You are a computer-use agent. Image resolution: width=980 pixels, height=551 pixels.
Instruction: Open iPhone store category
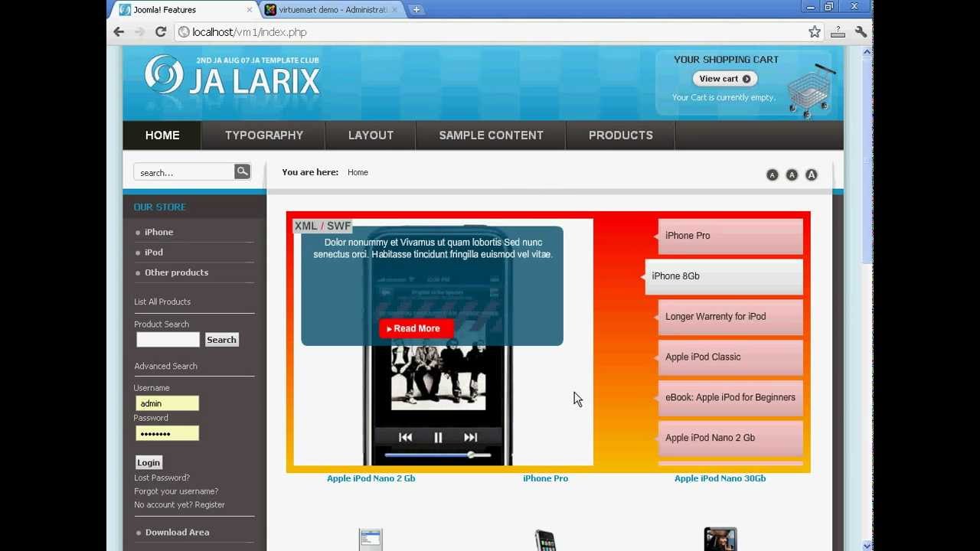pos(158,232)
